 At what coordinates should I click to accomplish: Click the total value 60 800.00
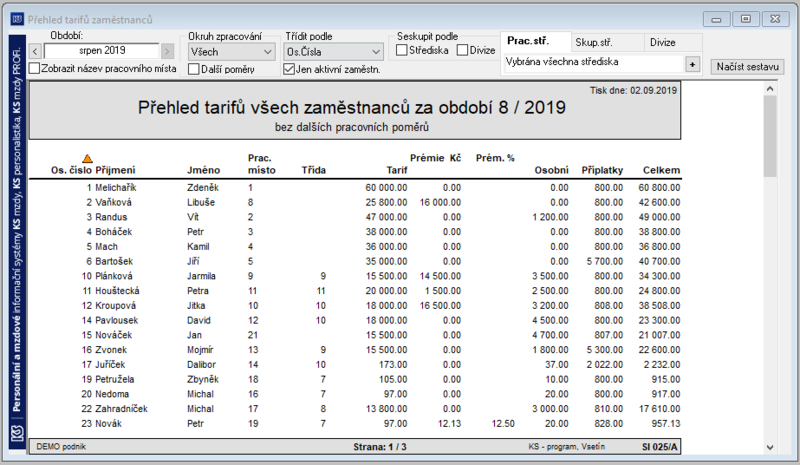click(x=659, y=188)
